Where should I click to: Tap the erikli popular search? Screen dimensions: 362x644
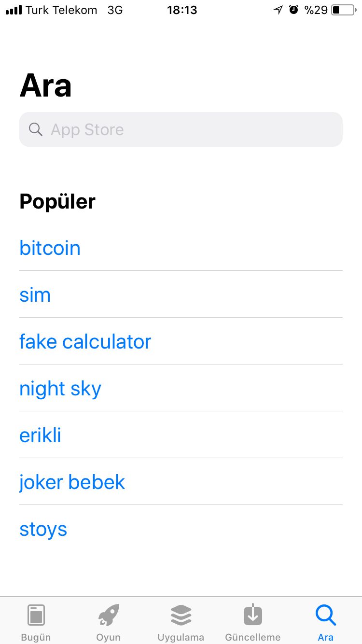tap(40, 435)
